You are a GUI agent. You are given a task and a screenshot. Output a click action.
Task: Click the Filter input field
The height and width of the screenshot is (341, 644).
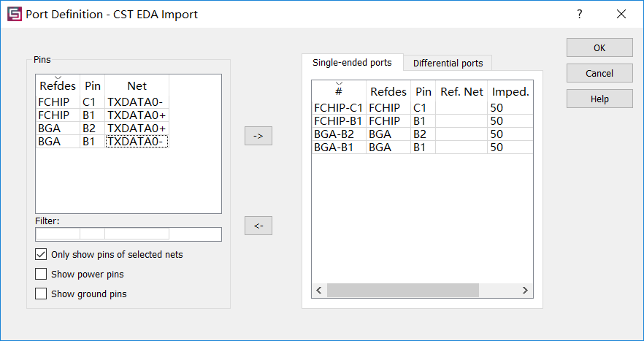point(129,234)
